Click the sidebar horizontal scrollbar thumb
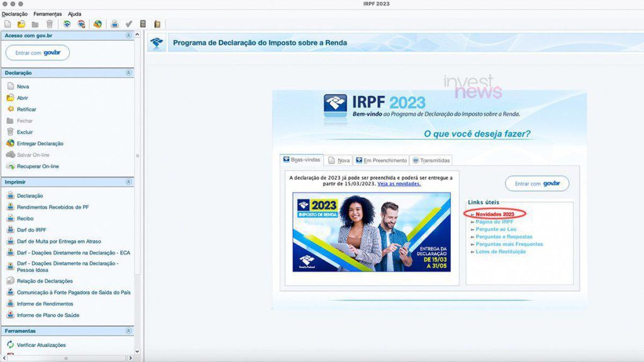 tap(66, 358)
